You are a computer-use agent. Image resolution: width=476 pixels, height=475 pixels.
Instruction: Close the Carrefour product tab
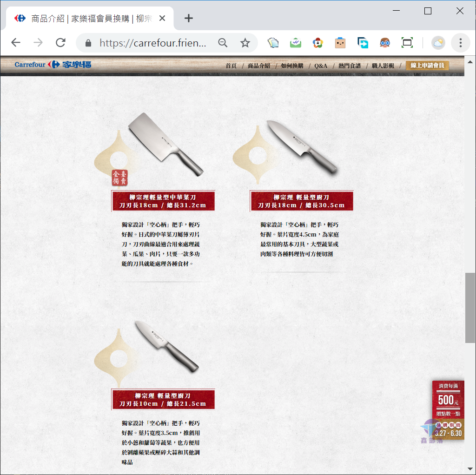162,19
